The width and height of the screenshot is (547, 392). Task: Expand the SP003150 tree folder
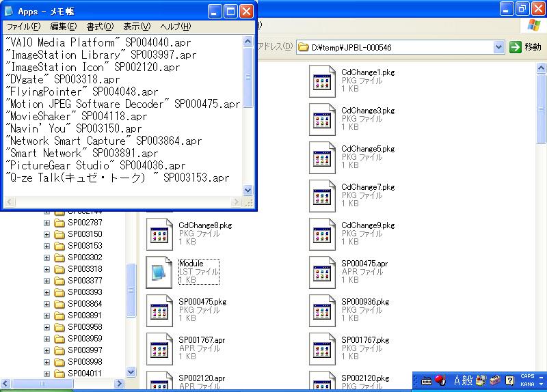(46, 234)
